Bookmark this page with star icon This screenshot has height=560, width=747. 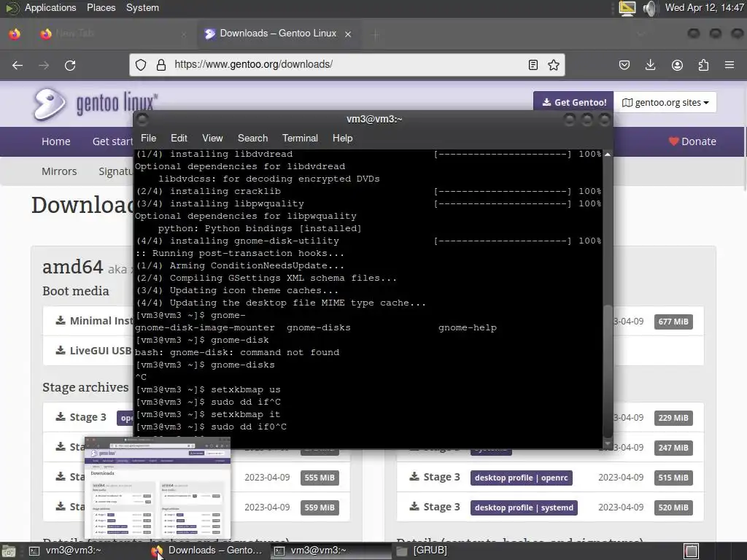(553, 65)
